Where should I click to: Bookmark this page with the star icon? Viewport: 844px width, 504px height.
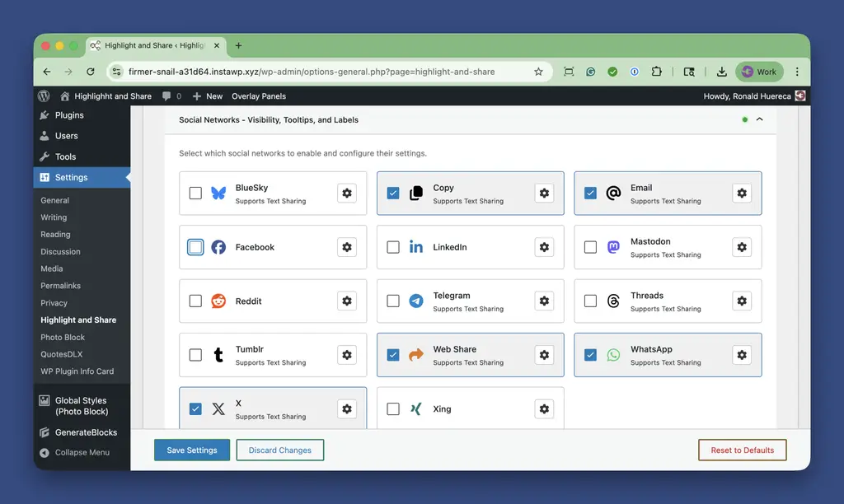(x=538, y=72)
